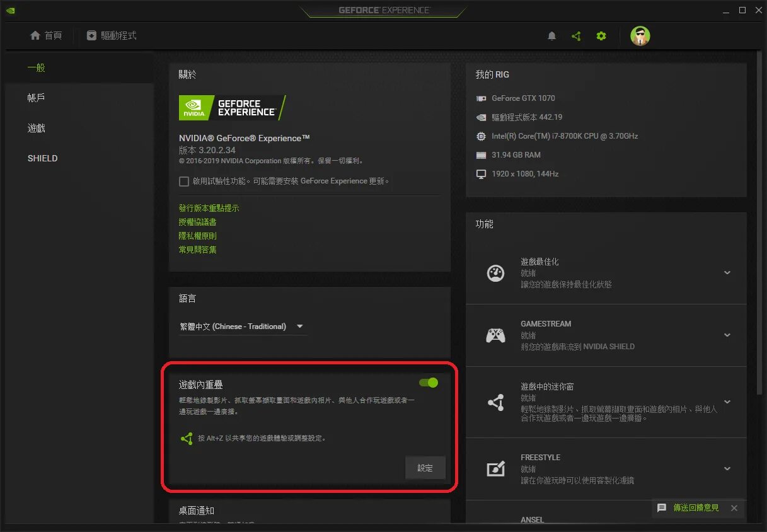Screen dimensions: 767x532
Task: Click the 傳送回饋意見 feedback link
Action: [x=696, y=508]
